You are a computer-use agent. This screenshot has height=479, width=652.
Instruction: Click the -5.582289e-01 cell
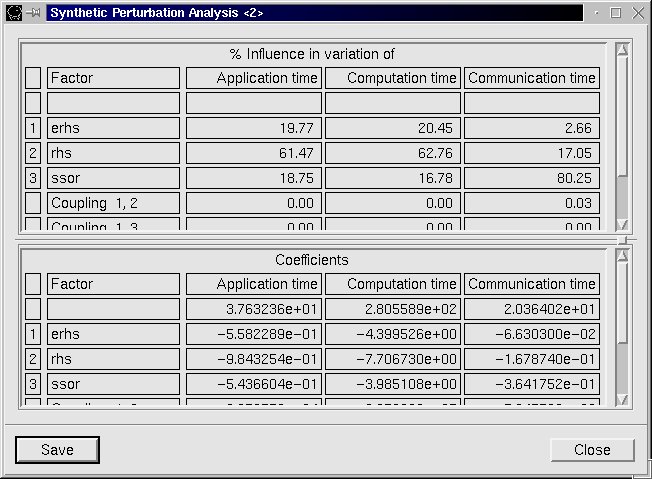(x=254, y=333)
